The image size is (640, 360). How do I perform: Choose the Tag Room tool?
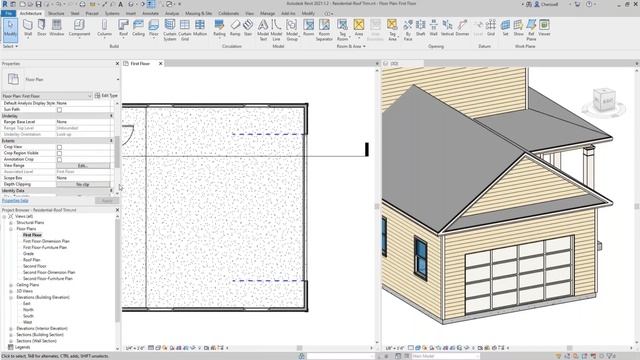click(342, 30)
